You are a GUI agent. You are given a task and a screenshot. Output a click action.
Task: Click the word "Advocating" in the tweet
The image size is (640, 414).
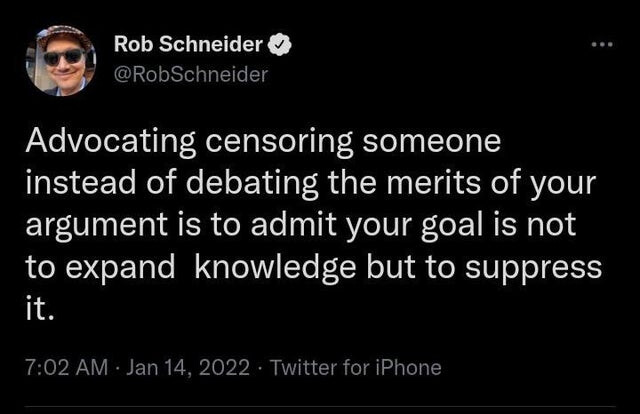tap(111, 142)
